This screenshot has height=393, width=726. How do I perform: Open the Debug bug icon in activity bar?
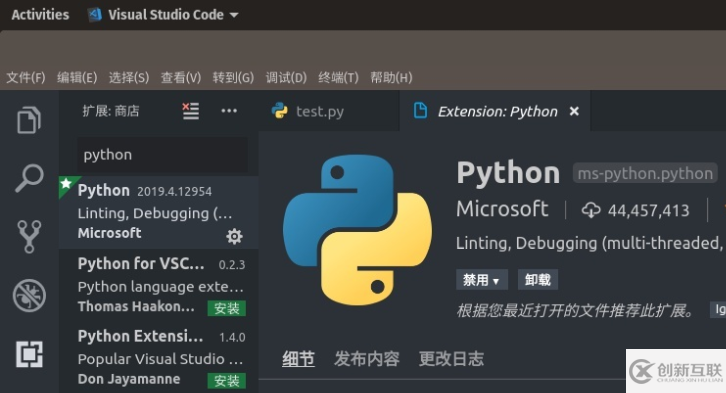click(29, 295)
